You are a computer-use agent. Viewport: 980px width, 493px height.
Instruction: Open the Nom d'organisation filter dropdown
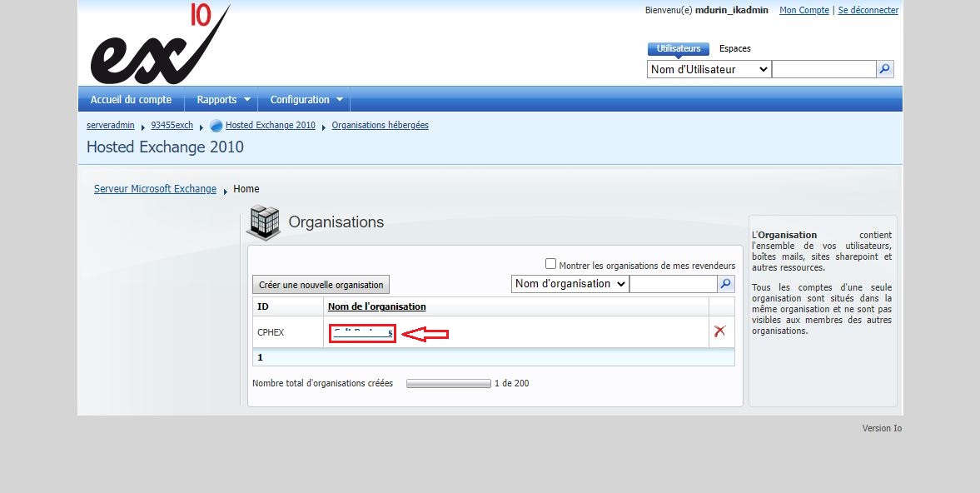pyautogui.click(x=570, y=284)
